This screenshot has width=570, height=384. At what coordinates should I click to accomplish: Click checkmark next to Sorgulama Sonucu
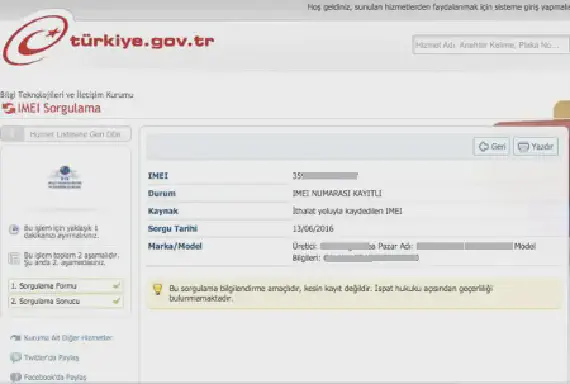pos(116,301)
